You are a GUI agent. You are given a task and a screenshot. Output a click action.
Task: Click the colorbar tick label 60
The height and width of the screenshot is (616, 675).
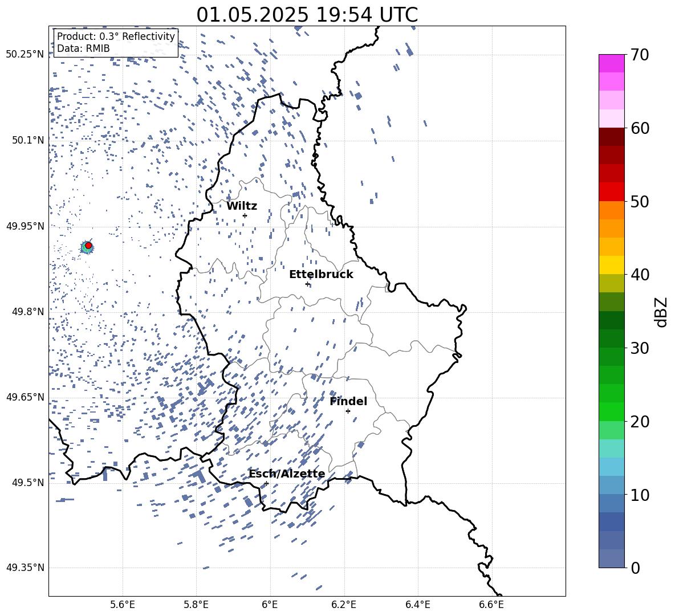640,128
